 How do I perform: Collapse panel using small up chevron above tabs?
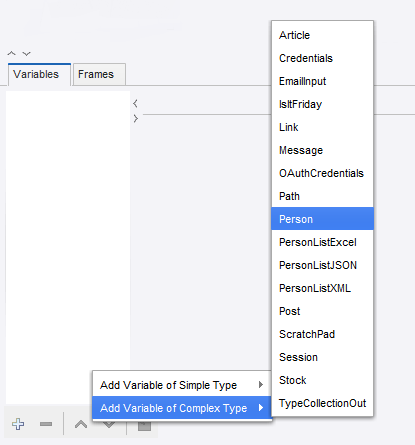click(x=12, y=53)
